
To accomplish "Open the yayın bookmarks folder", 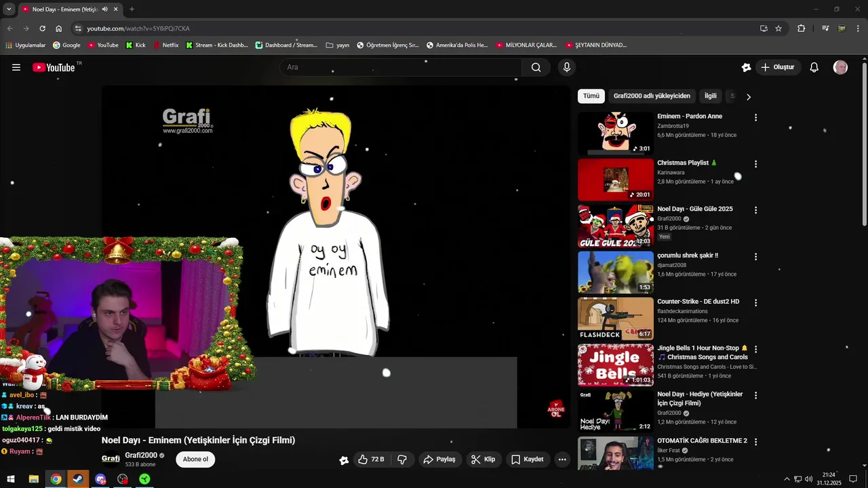I will point(338,45).
